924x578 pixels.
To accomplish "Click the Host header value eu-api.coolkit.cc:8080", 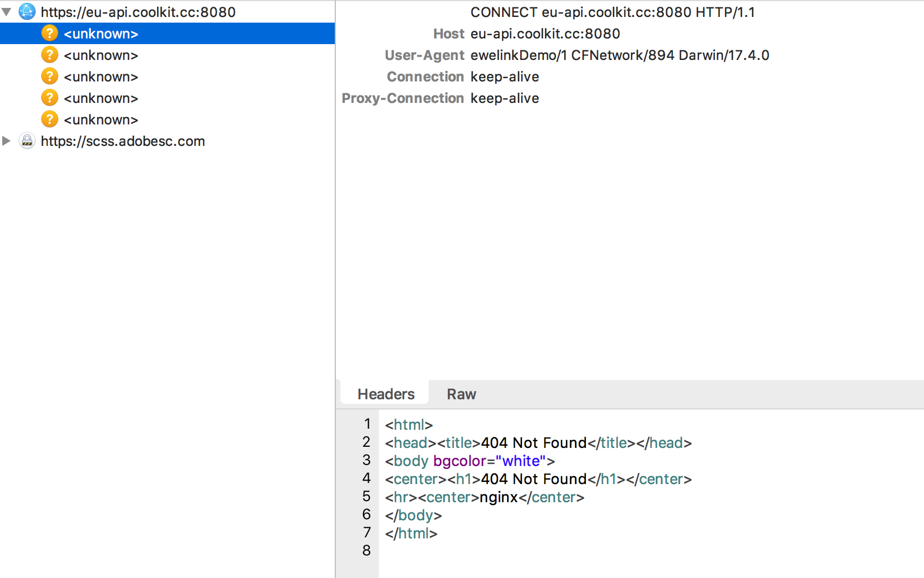I will coord(545,33).
